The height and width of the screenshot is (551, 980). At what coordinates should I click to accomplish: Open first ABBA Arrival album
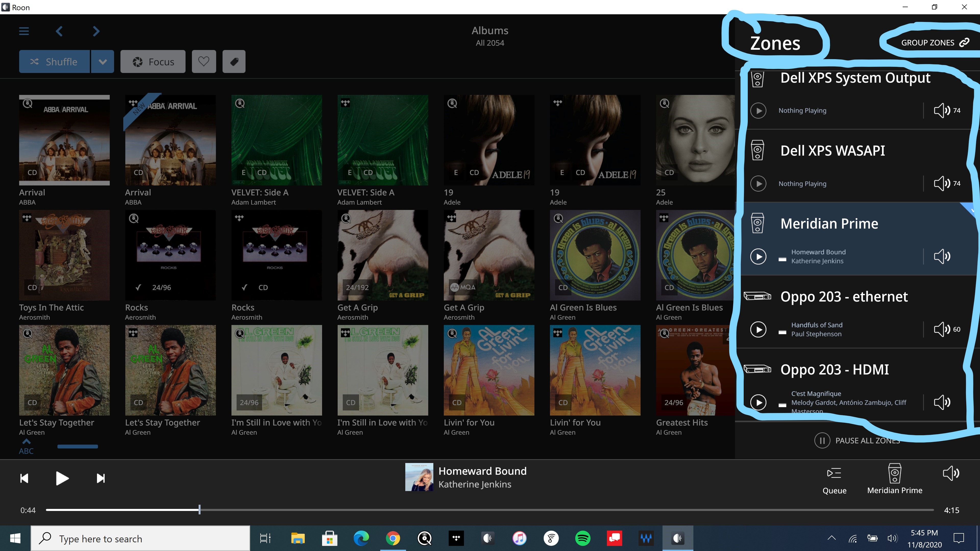64,140
